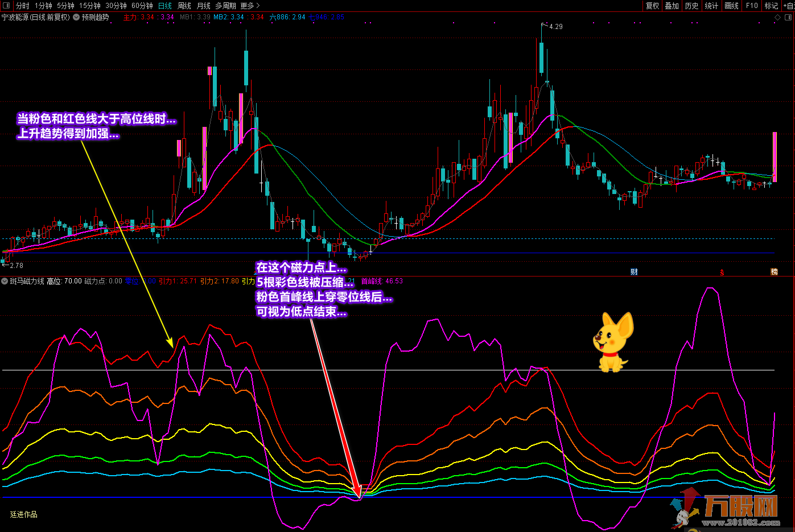This screenshot has width=795, height=532.
Task: Click the 首峰线: 46.53 label
Action: 382,281
